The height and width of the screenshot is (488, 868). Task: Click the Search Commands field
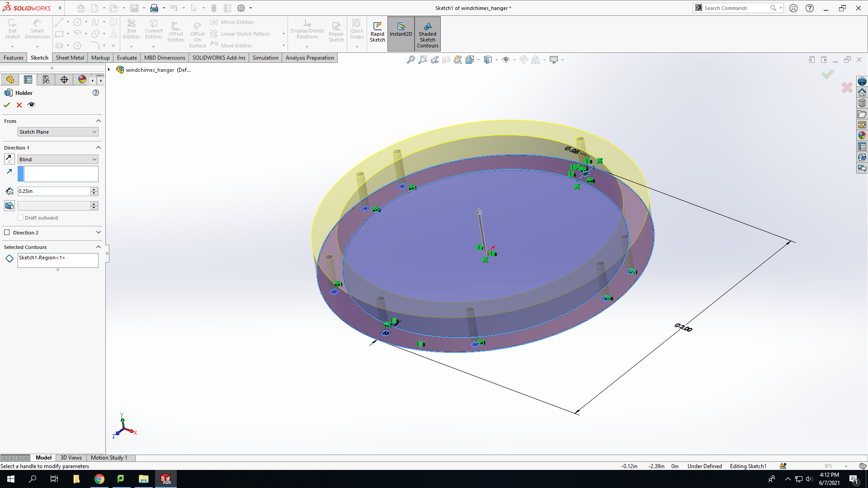[736, 8]
